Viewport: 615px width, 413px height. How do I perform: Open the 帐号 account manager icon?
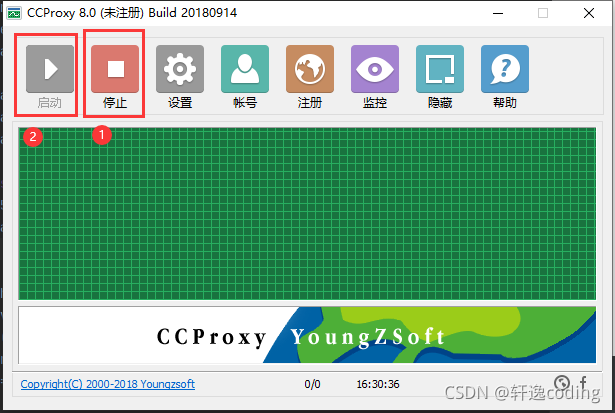[245, 69]
